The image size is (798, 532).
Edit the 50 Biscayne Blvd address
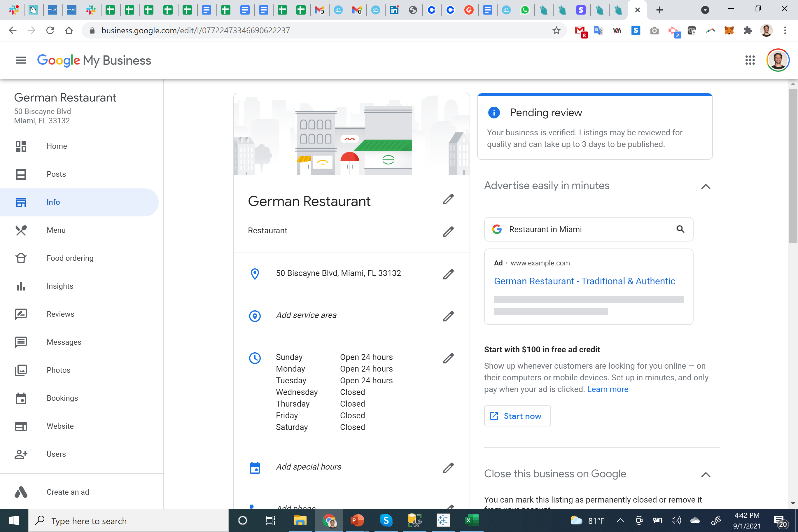[x=448, y=274]
